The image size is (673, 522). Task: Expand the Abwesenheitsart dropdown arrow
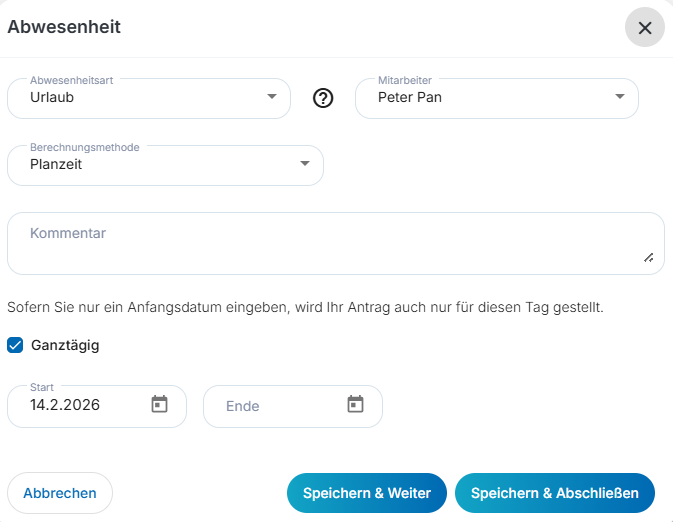coord(272,97)
